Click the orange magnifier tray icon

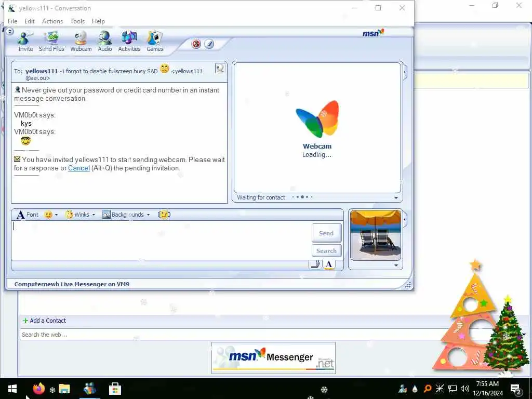tap(427, 389)
